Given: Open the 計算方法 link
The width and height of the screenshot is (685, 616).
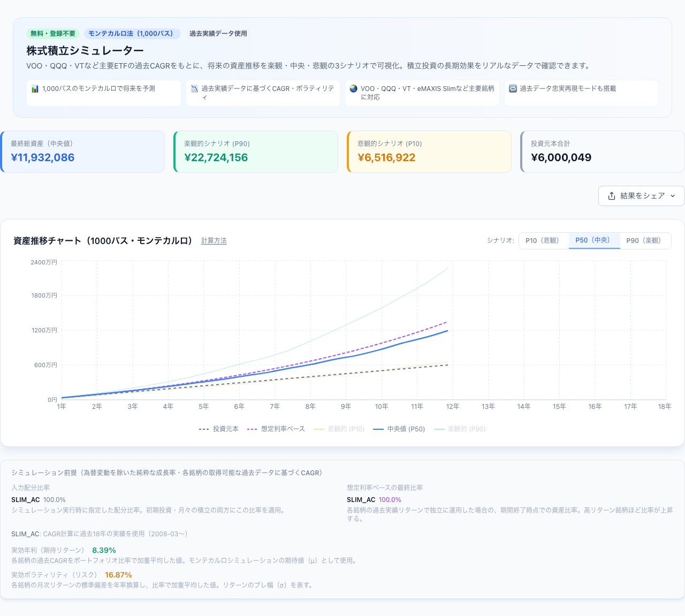Looking at the screenshot, I should click(214, 241).
